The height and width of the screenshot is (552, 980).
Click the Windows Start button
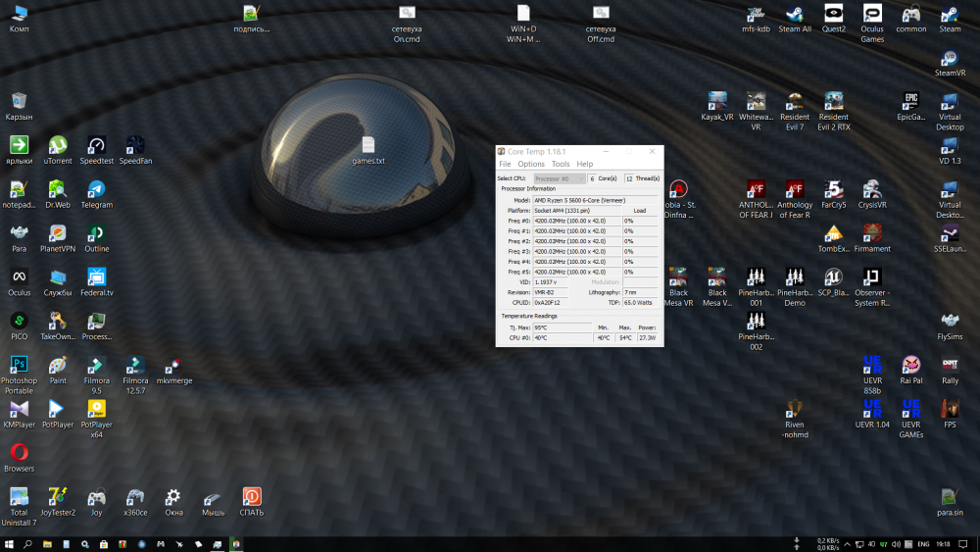pyautogui.click(x=9, y=543)
